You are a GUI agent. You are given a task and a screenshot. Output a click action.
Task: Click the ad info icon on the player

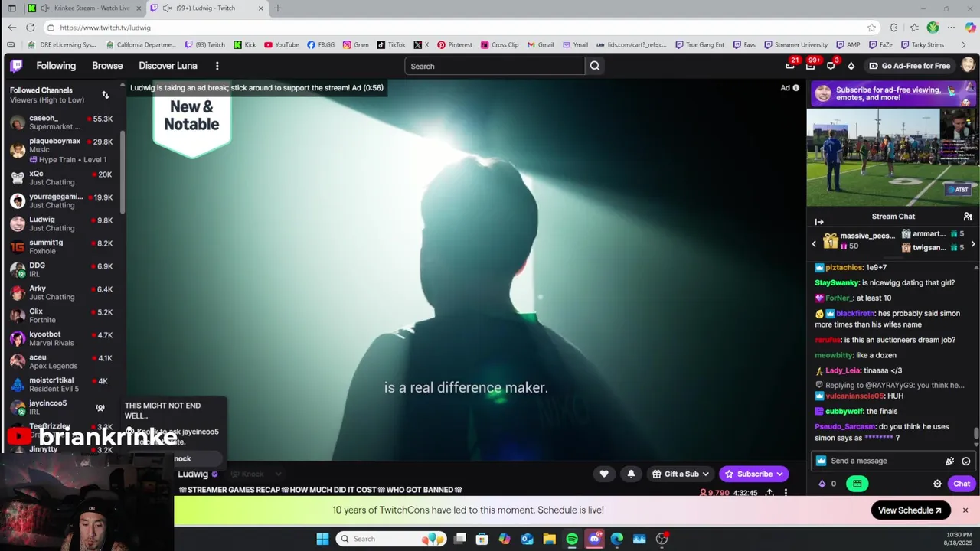796,87
